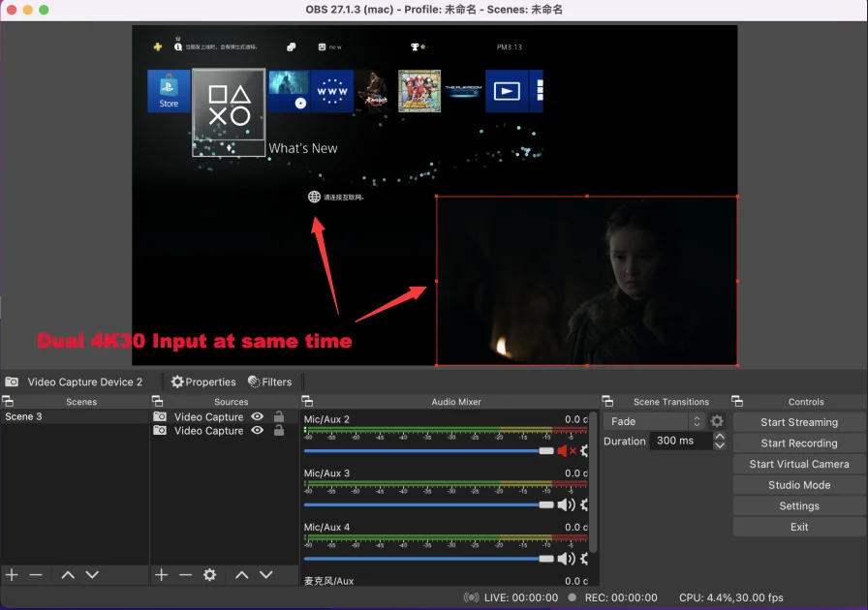Open Mic/Aux 3 audio settings gear
This screenshot has height=610, width=868.
[x=584, y=504]
